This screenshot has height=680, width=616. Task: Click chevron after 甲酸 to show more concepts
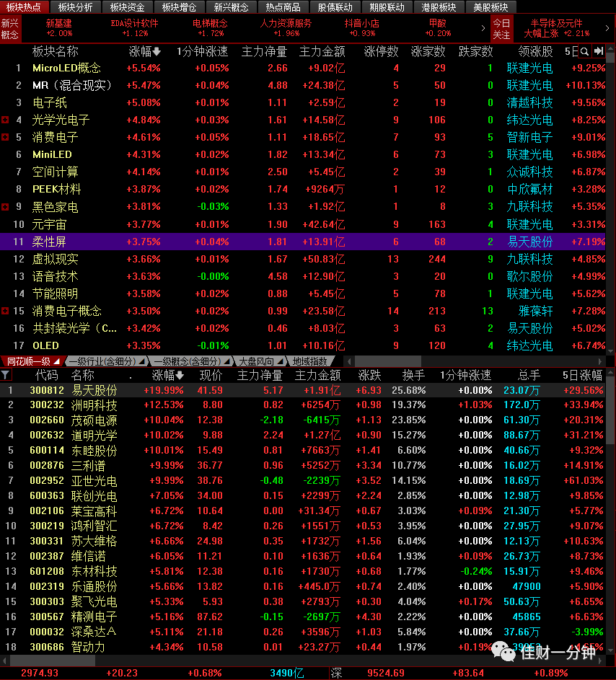[x=483, y=28]
